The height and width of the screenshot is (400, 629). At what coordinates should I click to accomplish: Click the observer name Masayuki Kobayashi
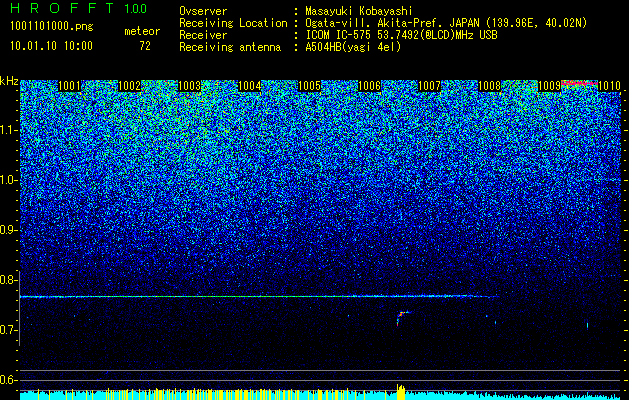point(359,12)
